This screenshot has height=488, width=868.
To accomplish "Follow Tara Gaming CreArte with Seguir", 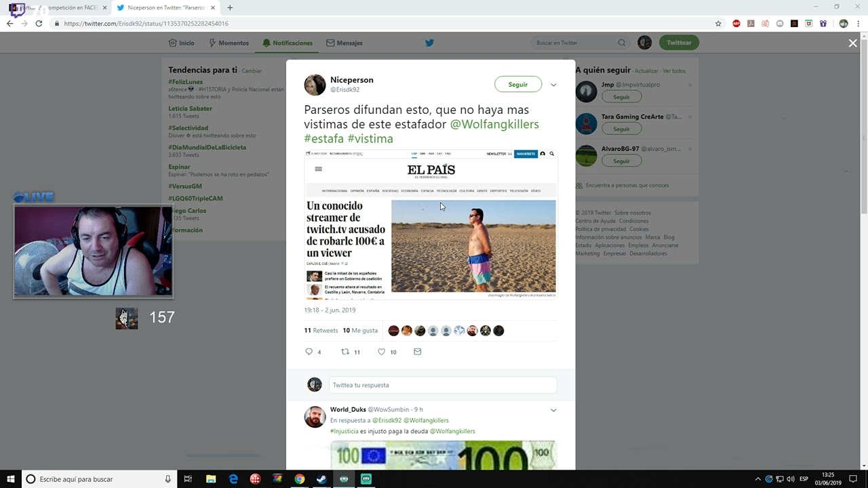I will click(621, 129).
